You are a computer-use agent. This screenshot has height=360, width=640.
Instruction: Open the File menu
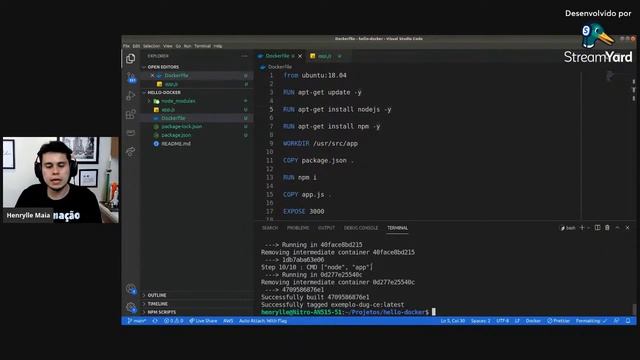pos(127,46)
